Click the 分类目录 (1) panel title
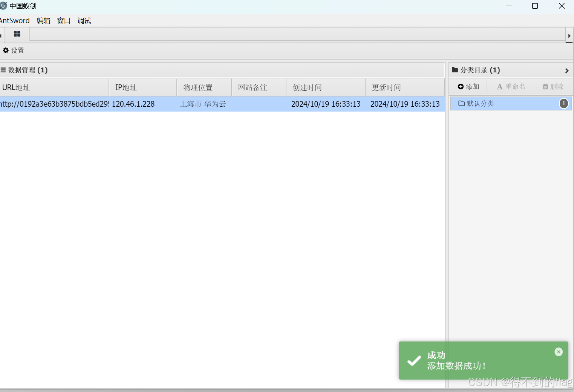Screen dimensions: 574x392 pyautogui.click(x=480, y=70)
